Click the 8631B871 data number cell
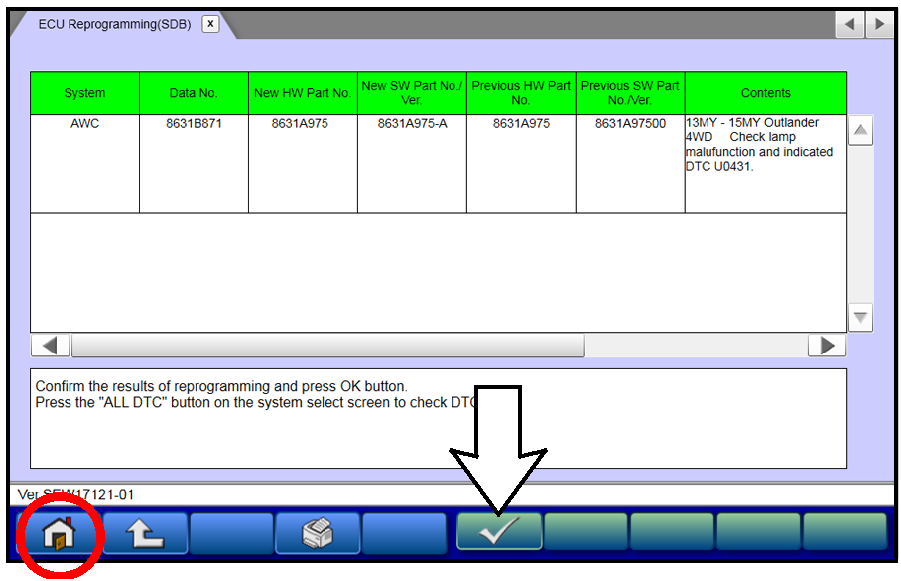Screen dimensions: 901x581 pyautogui.click(x=193, y=124)
